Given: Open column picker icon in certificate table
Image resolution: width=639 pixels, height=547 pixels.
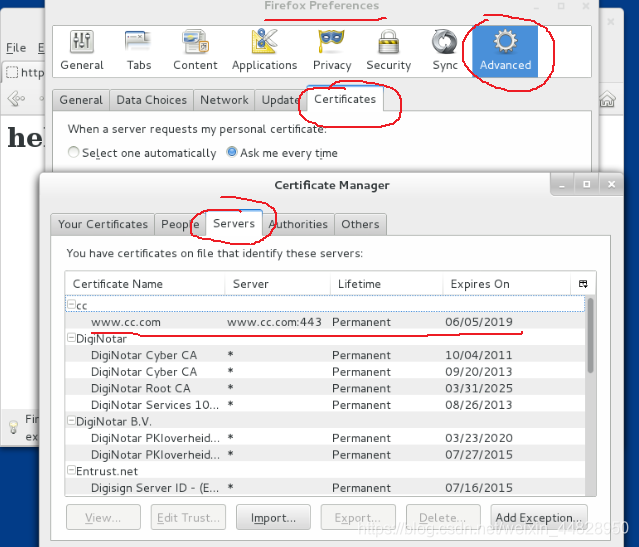Looking at the screenshot, I should click(x=583, y=284).
